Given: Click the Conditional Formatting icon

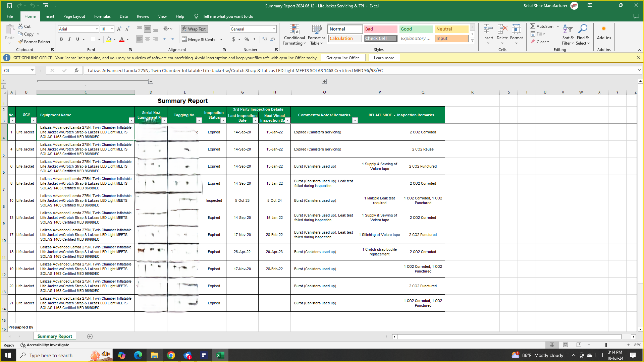Looking at the screenshot, I should coord(294,29).
